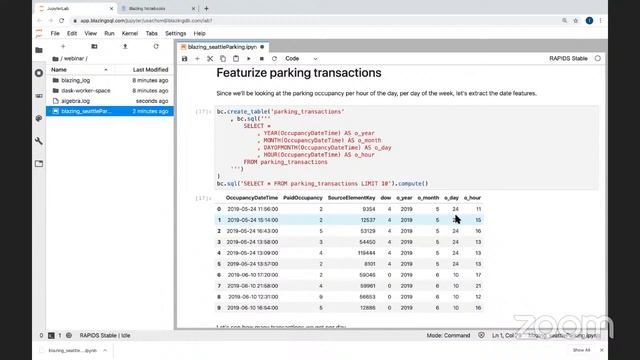The height and width of the screenshot is (360, 640).
Task: Open the running kernels sidebar icon
Action: pyautogui.click(x=39, y=73)
